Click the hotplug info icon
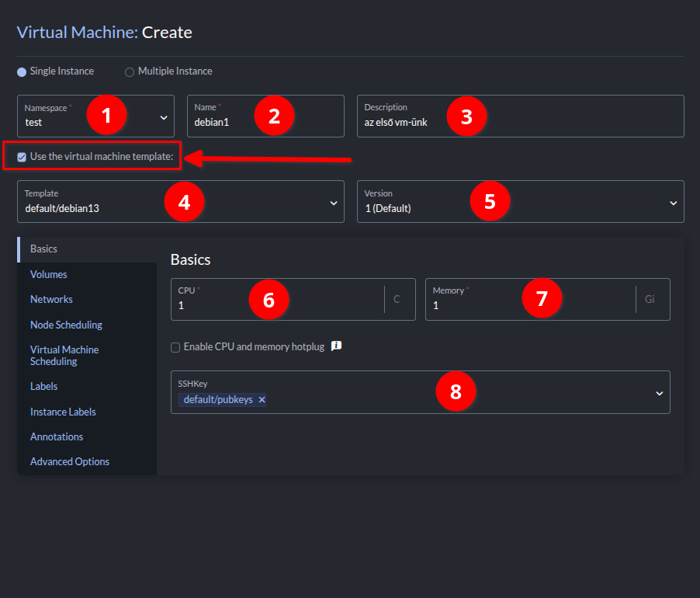The width and height of the screenshot is (700, 598). (337, 346)
